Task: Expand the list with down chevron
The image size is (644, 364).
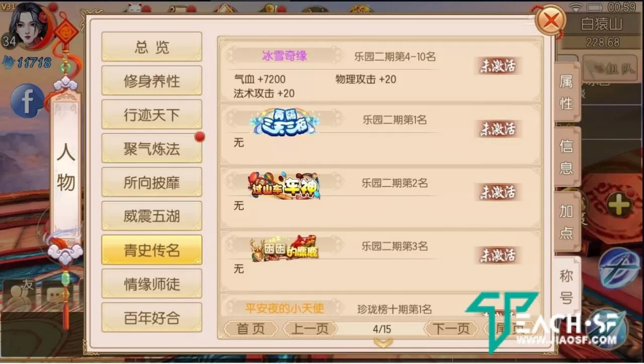Action: [383, 343]
